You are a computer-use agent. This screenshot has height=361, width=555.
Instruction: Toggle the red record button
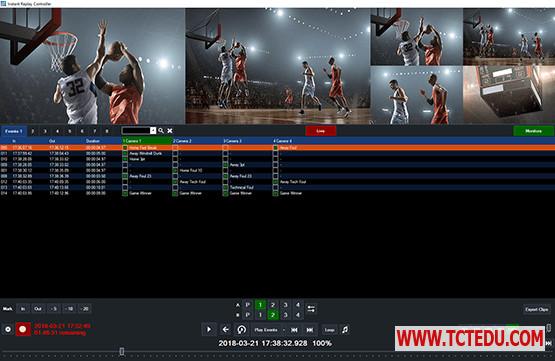23,329
